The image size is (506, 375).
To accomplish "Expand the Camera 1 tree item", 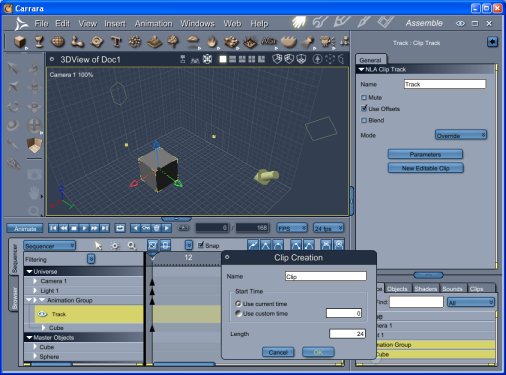I will pos(35,281).
